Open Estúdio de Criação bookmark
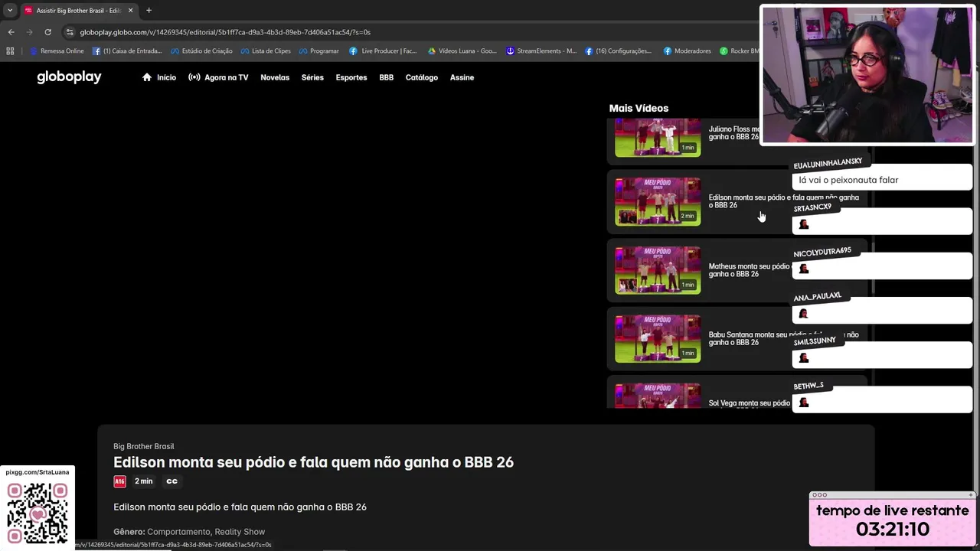 pyautogui.click(x=201, y=51)
